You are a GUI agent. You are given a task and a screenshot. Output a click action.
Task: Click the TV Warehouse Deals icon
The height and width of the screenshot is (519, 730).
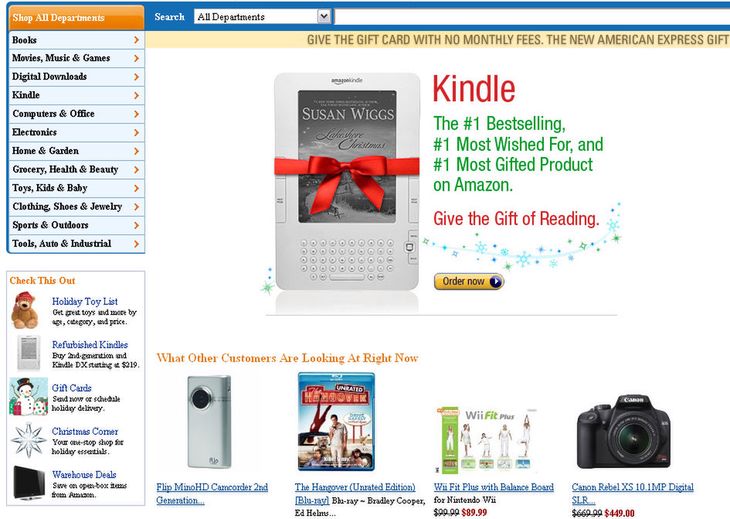(x=29, y=483)
